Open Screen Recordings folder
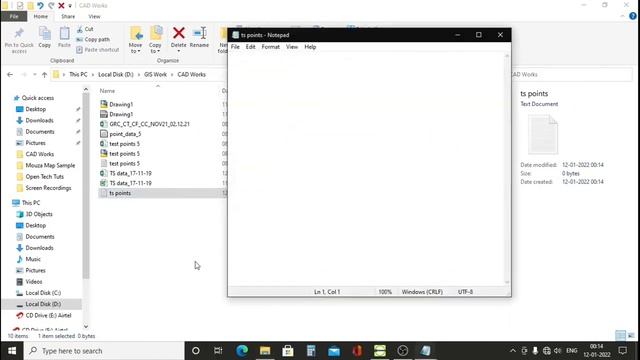The width and height of the screenshot is (640, 360). tap(48, 188)
